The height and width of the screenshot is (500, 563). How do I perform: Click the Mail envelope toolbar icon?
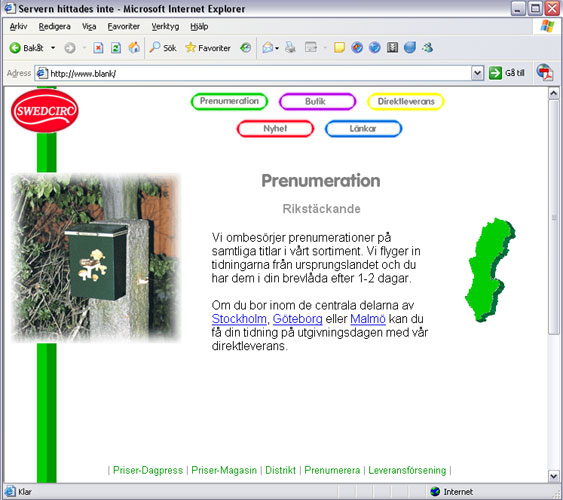pos(267,47)
